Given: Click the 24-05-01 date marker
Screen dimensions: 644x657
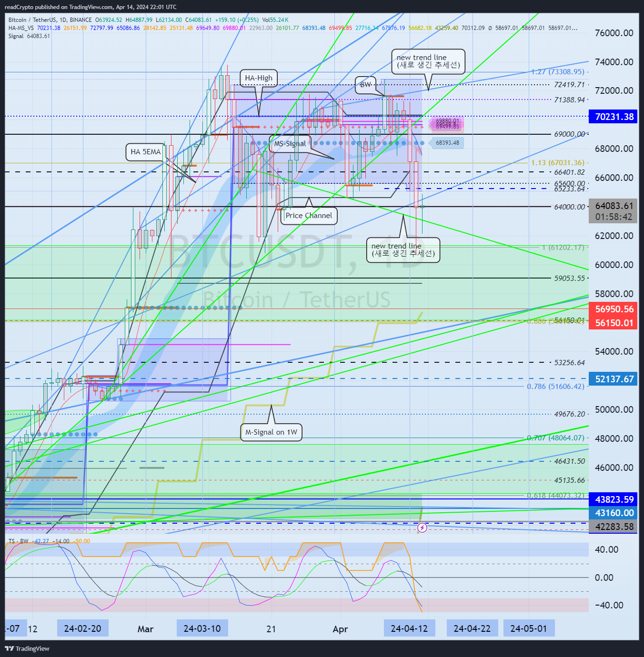Looking at the screenshot, I should point(529,628).
